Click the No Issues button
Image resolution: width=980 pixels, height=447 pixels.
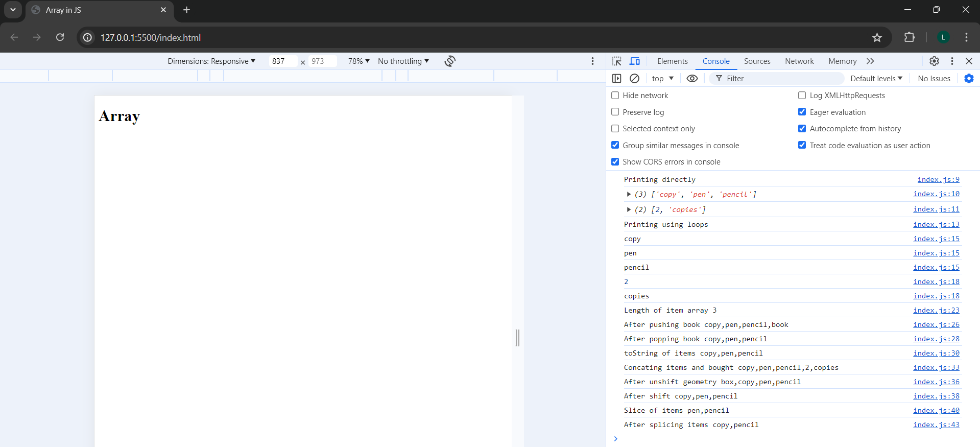[934, 79]
